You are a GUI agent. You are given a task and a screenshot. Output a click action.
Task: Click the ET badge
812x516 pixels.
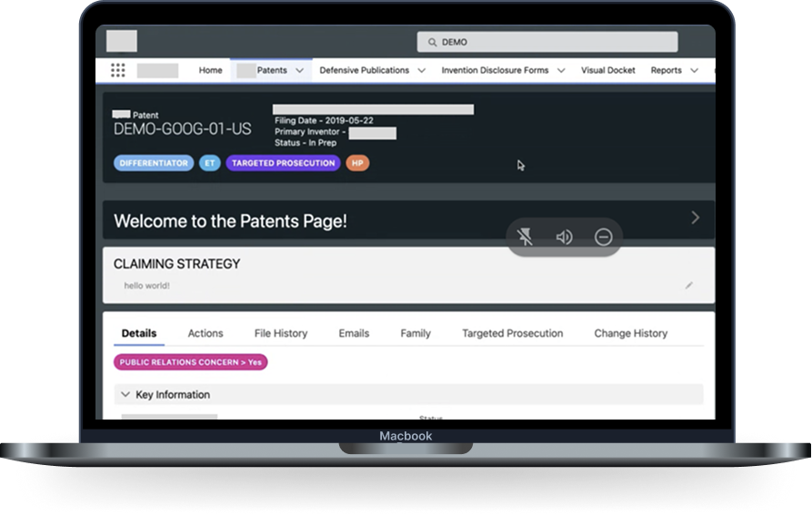pos(210,163)
